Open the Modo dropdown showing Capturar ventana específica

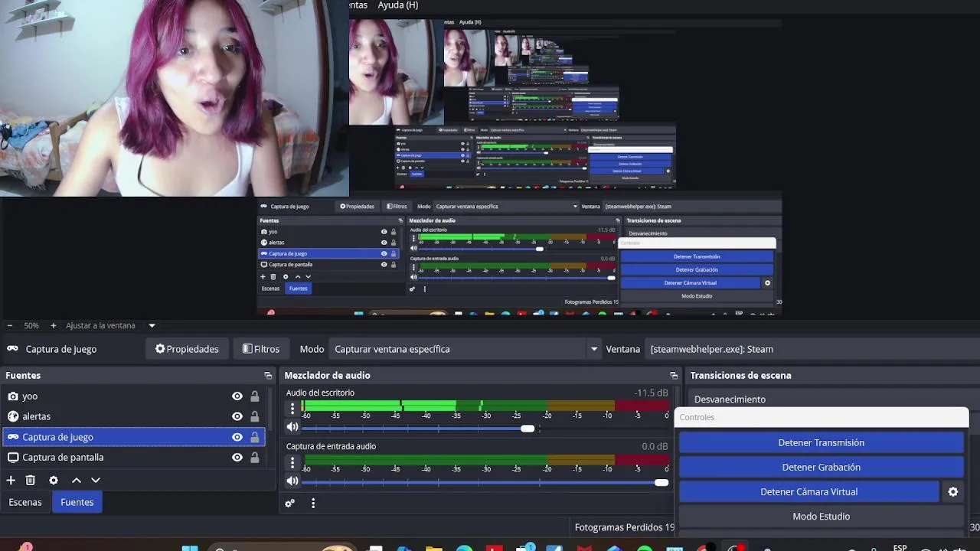pos(466,349)
